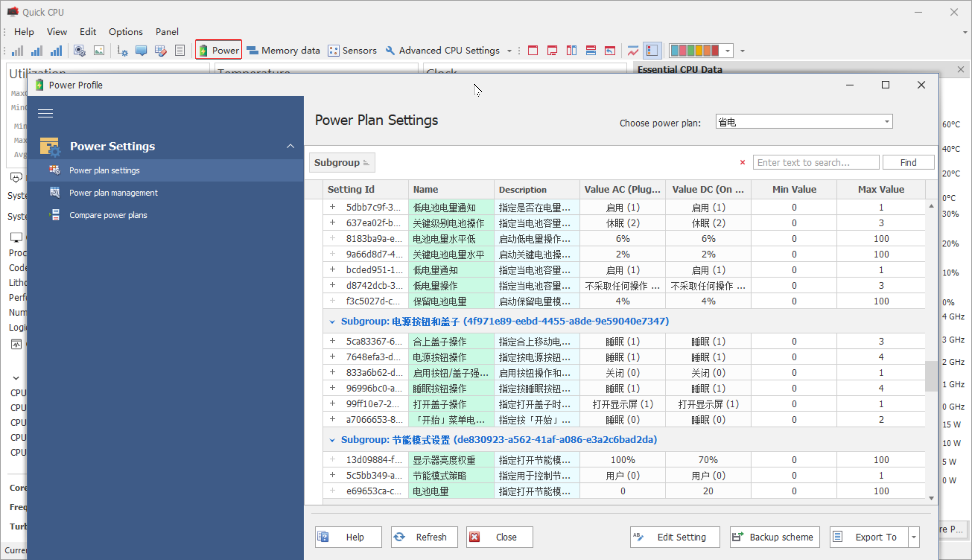
Task: Select Compare power plans
Action: [108, 215]
